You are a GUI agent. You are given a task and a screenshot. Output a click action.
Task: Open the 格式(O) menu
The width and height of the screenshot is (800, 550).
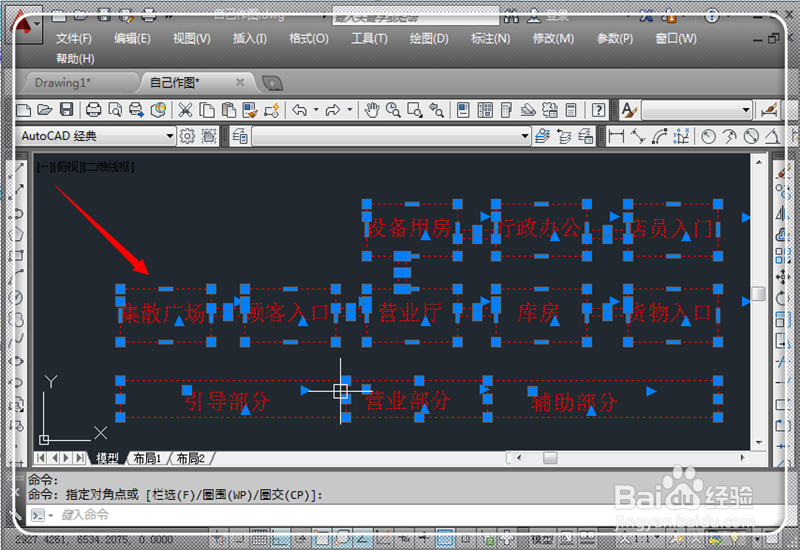tap(309, 39)
